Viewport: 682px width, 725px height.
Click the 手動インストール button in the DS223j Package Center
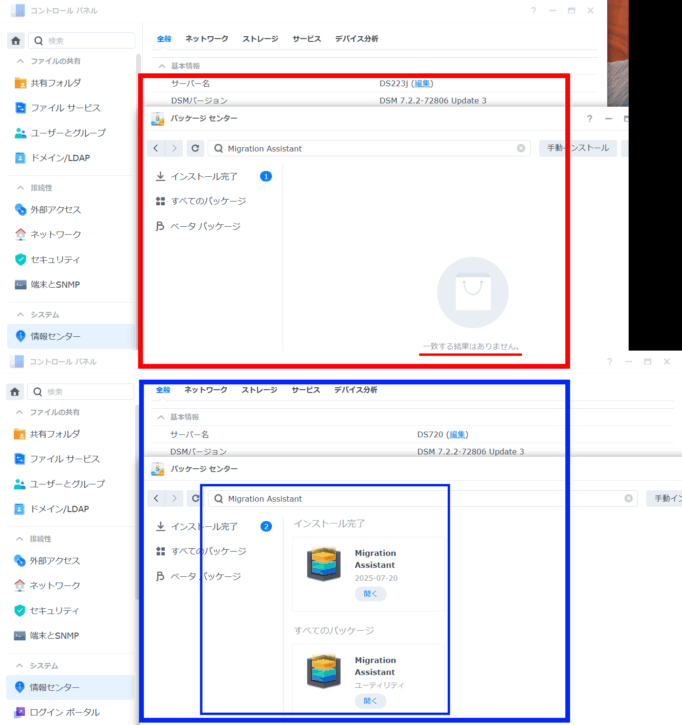point(577,148)
